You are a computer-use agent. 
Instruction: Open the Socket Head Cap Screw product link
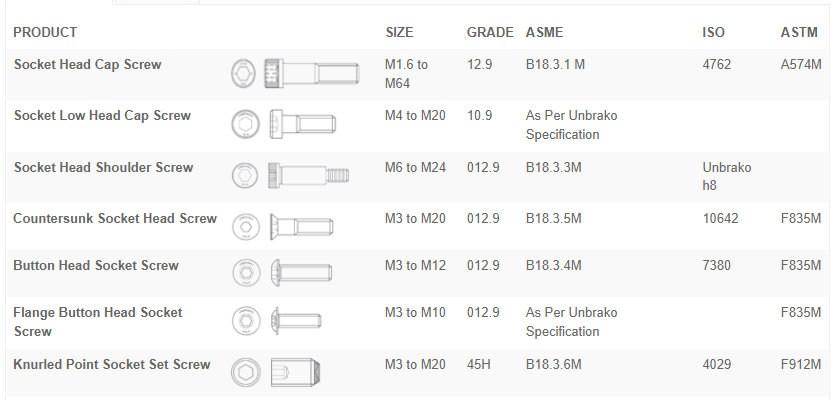pos(88,65)
